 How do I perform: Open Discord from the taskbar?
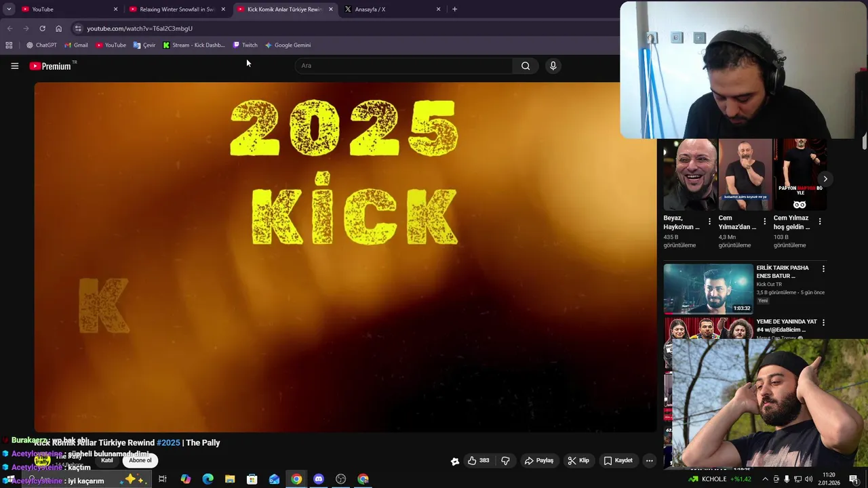pyautogui.click(x=319, y=479)
